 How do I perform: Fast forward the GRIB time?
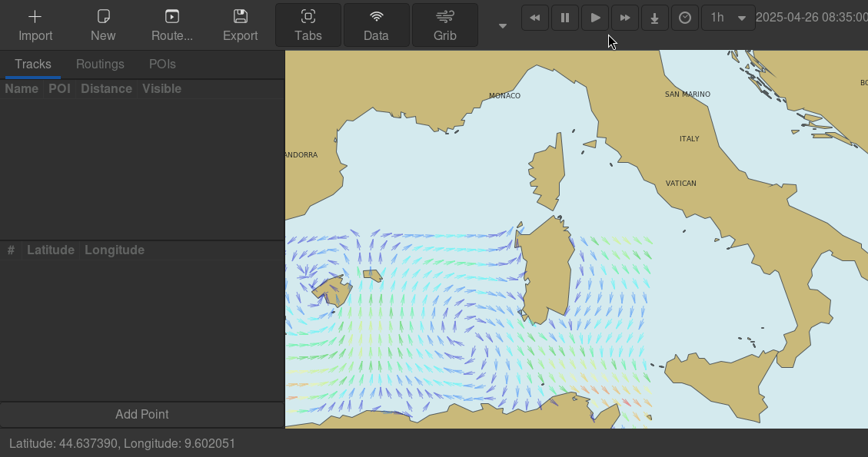point(625,18)
